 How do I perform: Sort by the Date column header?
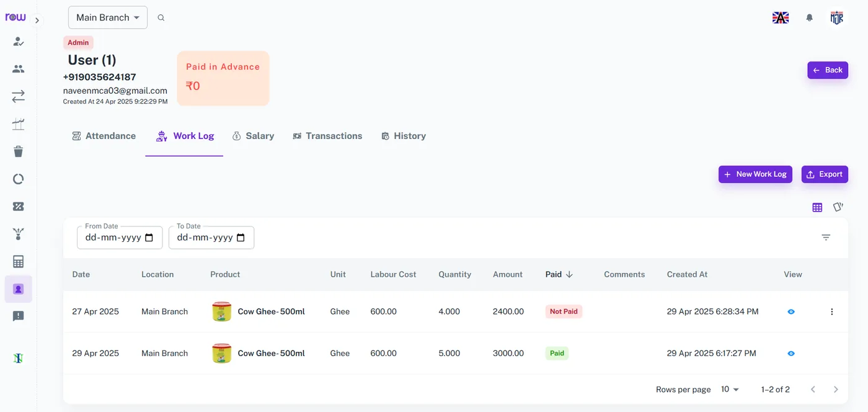(81, 274)
